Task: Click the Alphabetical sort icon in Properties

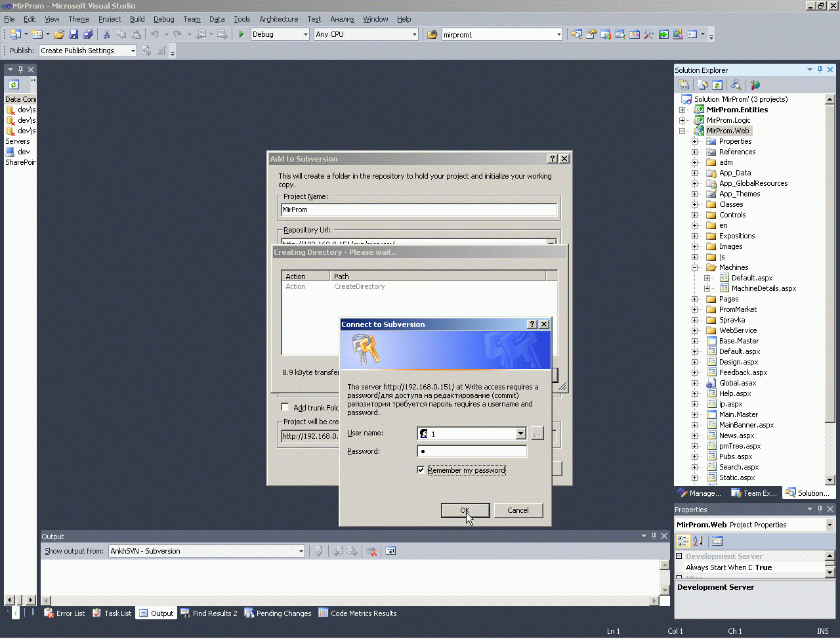Action: point(698,540)
